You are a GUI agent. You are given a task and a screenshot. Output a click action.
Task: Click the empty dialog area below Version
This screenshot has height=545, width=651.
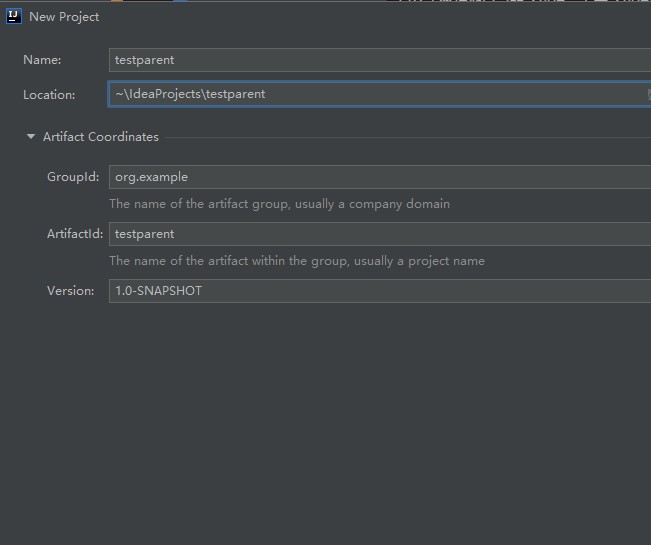coord(325,420)
